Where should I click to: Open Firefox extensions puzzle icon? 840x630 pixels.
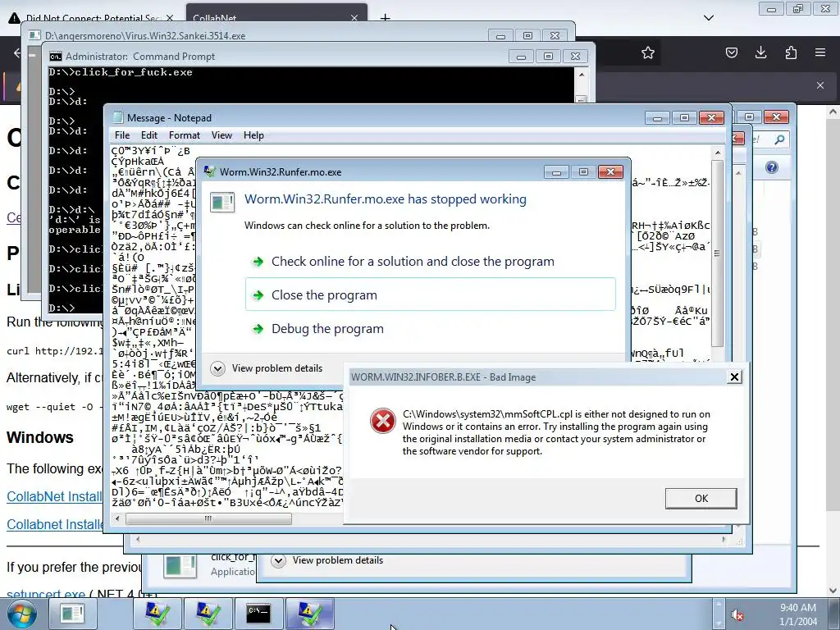pos(791,52)
